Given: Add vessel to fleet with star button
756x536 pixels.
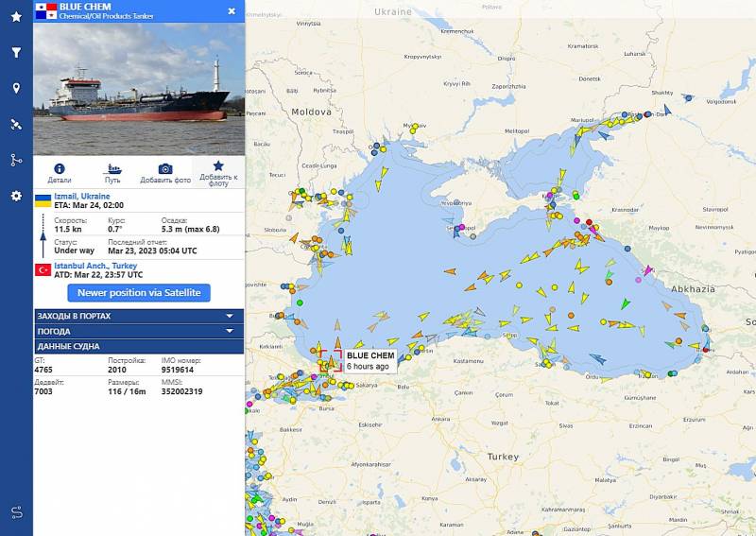Looking at the screenshot, I should 218,173.
